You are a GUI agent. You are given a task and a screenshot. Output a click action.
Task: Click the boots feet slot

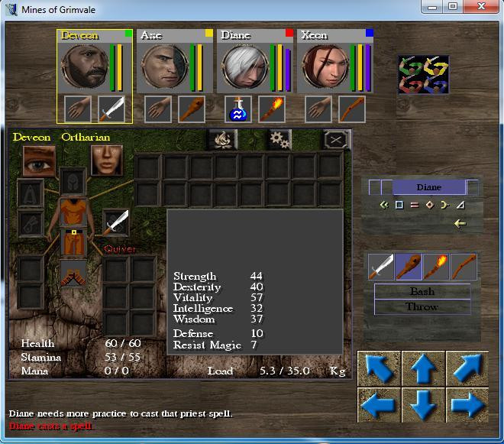point(73,273)
